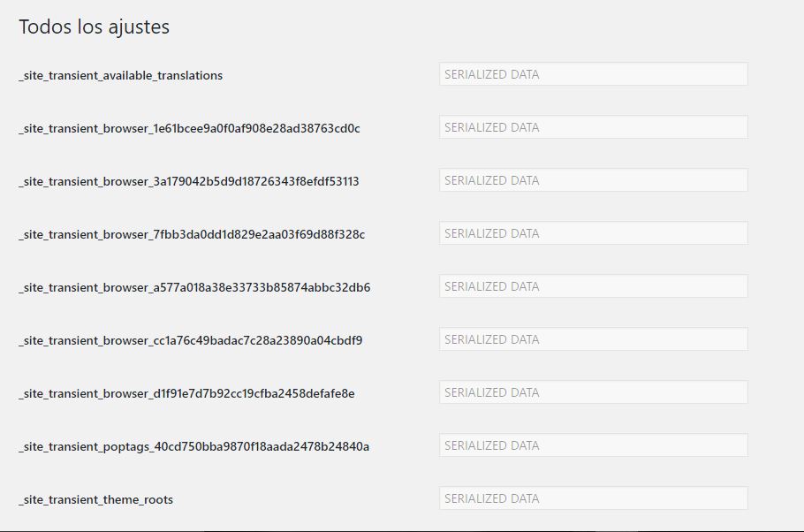The width and height of the screenshot is (804, 532).
Task: Select the _site_transient_browser_3a179042b5d9d18726343f8efdf53113 option name
Action: point(188,182)
